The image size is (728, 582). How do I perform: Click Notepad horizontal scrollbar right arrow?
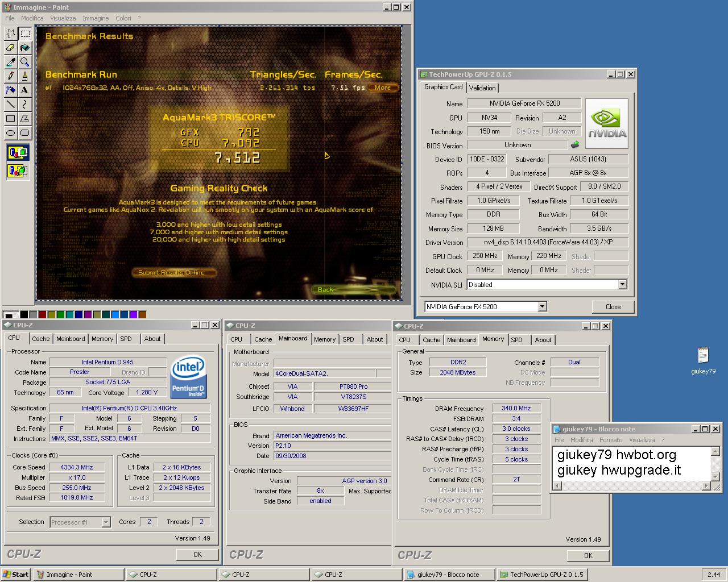pos(707,486)
